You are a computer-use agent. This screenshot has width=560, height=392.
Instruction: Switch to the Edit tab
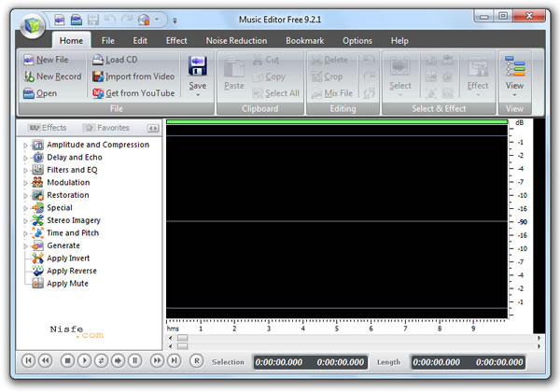click(x=140, y=41)
